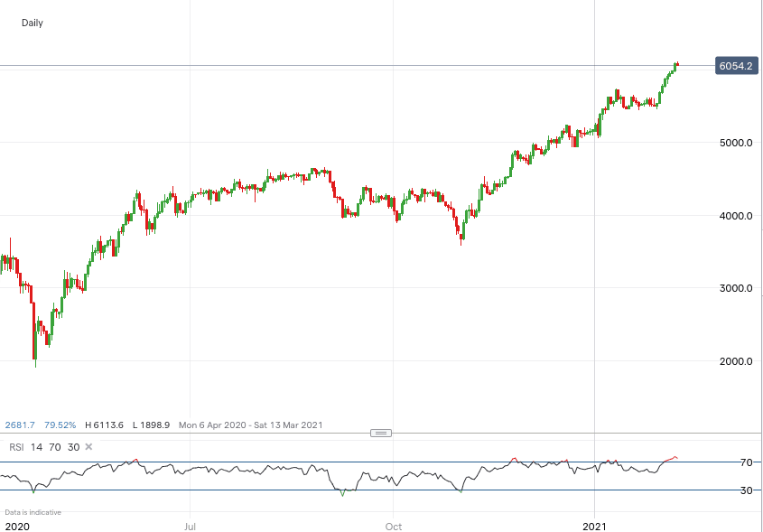Click the date range Mon 6 Apr 2020 text
The height and width of the screenshot is (532, 763).
coord(215,425)
